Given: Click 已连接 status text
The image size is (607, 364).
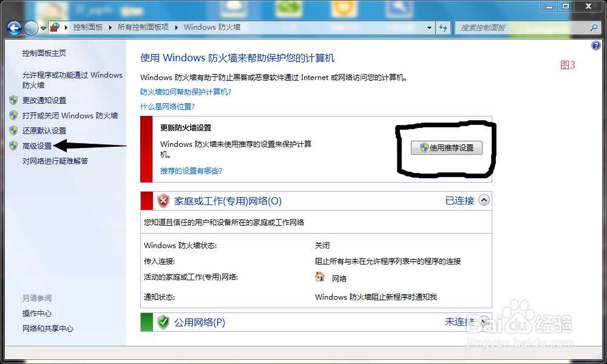Looking at the screenshot, I should 459,200.
